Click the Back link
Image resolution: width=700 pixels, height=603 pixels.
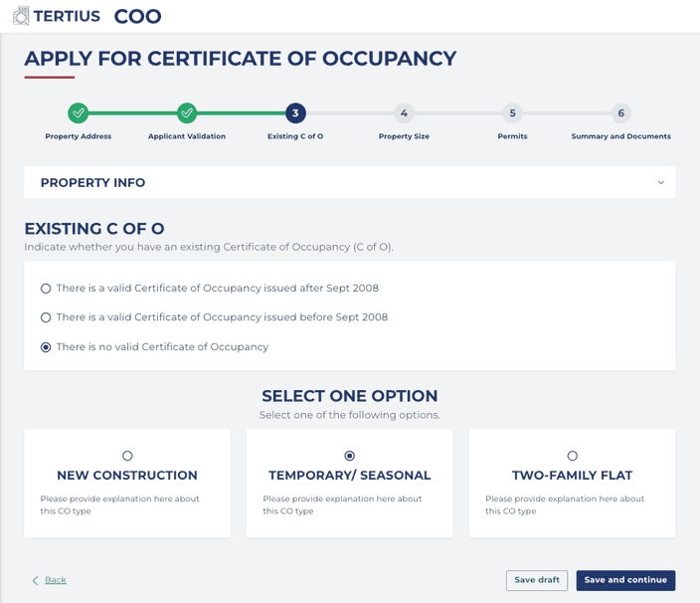pyautogui.click(x=56, y=580)
